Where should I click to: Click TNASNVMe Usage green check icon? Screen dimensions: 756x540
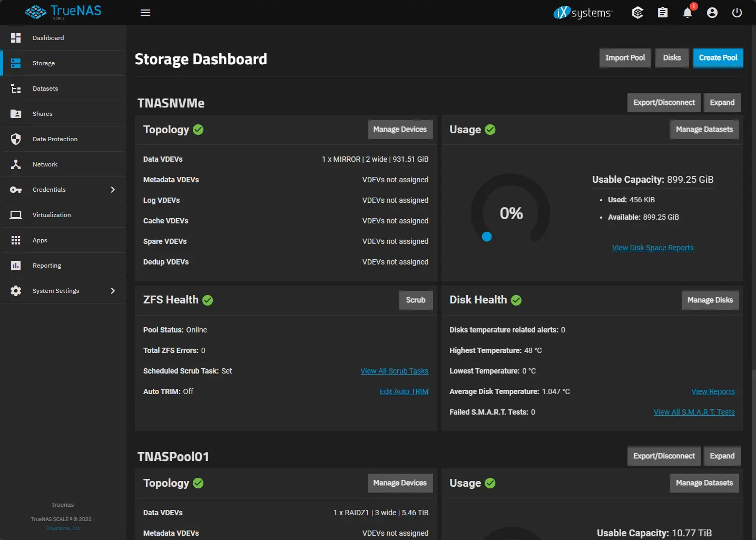pyautogui.click(x=490, y=130)
